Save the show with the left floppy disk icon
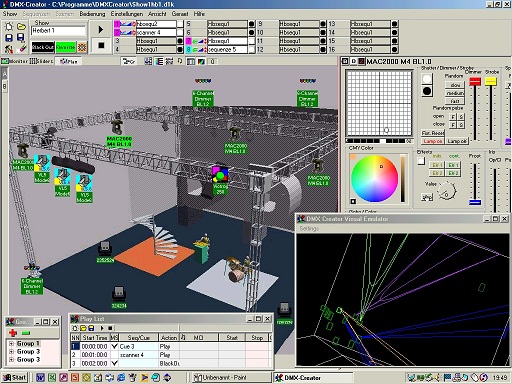The width and height of the screenshot is (512, 384). [x=9, y=38]
